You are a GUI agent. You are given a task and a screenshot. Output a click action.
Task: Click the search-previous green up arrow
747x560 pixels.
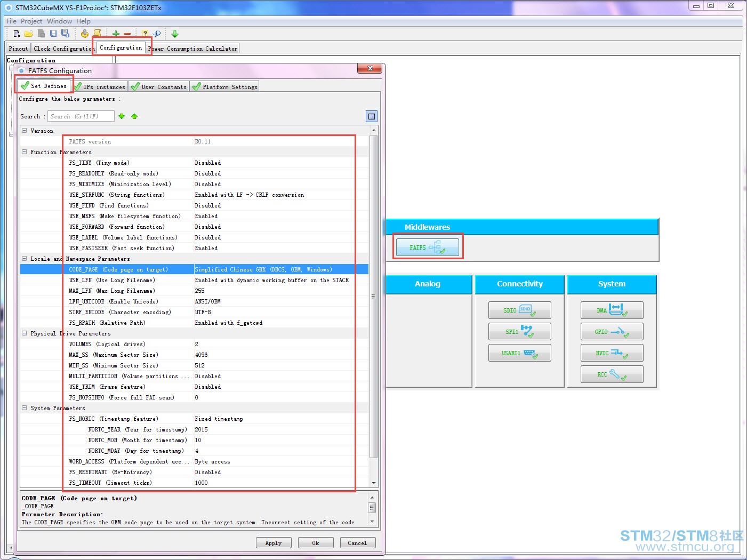(134, 116)
